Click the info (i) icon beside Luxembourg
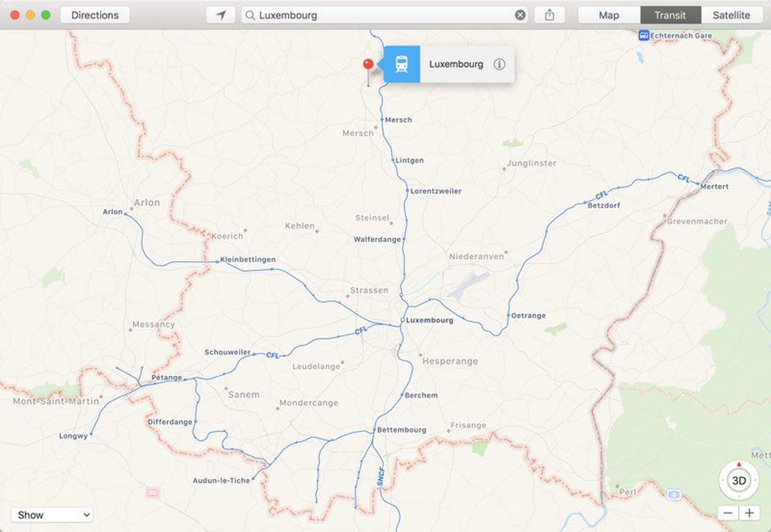 [500, 65]
